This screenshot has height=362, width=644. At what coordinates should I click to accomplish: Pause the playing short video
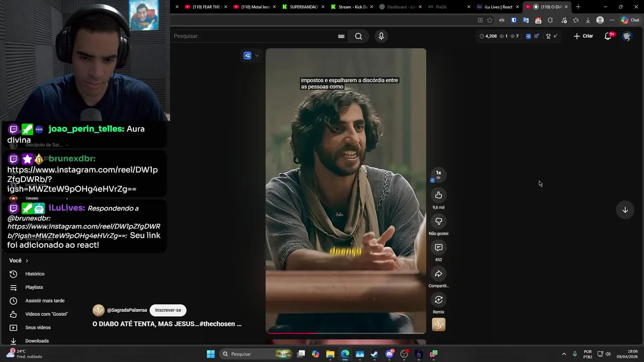point(346,191)
